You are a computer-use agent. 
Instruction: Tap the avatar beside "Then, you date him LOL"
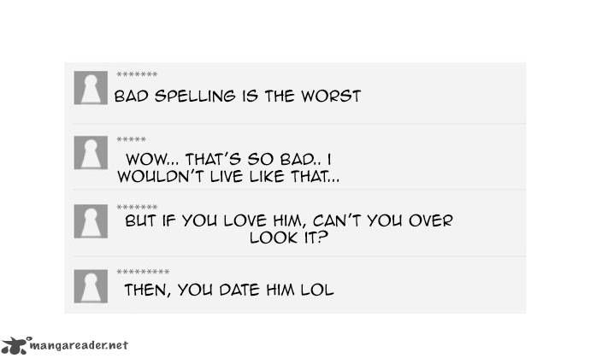pyautogui.click(x=90, y=286)
